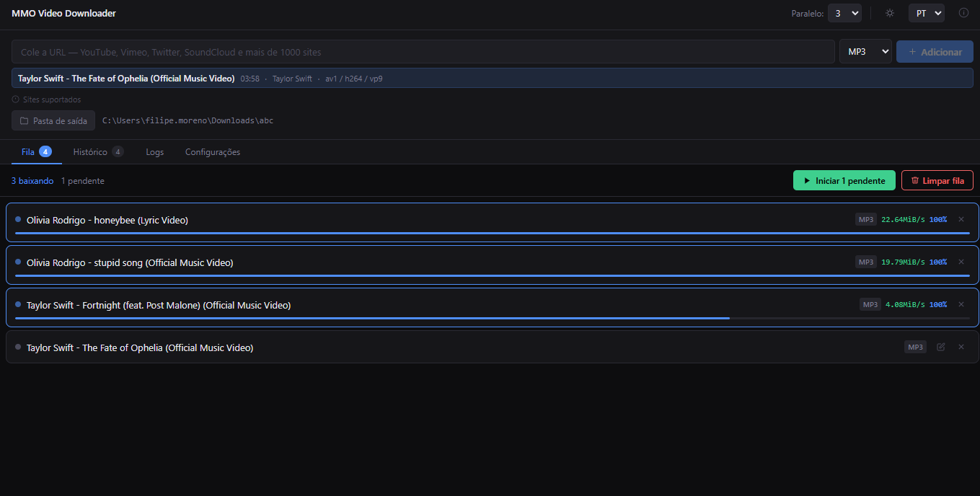The image size is (980, 496).
Task: Click the Limpar fila button
Action: [937, 180]
